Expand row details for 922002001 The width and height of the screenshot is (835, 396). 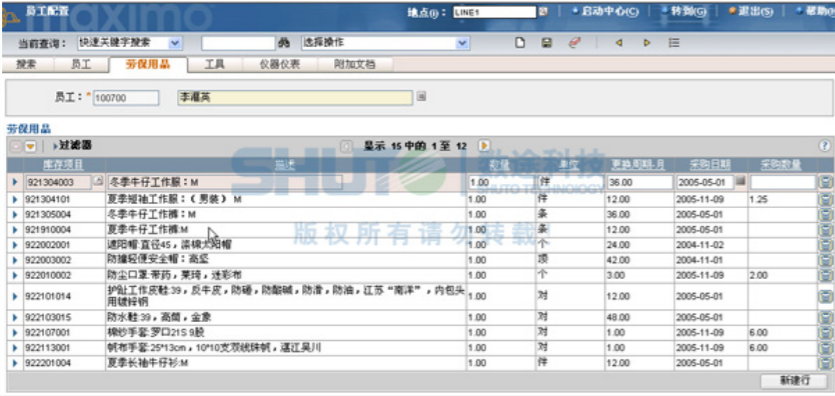coord(15,245)
